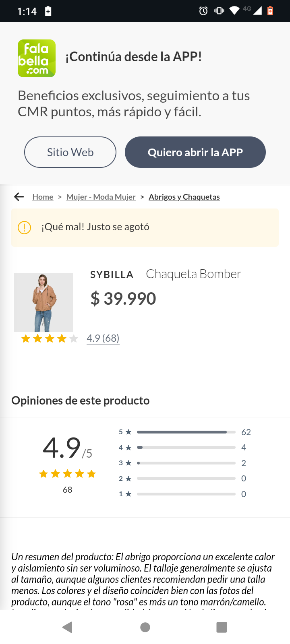Select the 3-star rating bar
The width and height of the screenshot is (290, 644).
tap(186, 463)
